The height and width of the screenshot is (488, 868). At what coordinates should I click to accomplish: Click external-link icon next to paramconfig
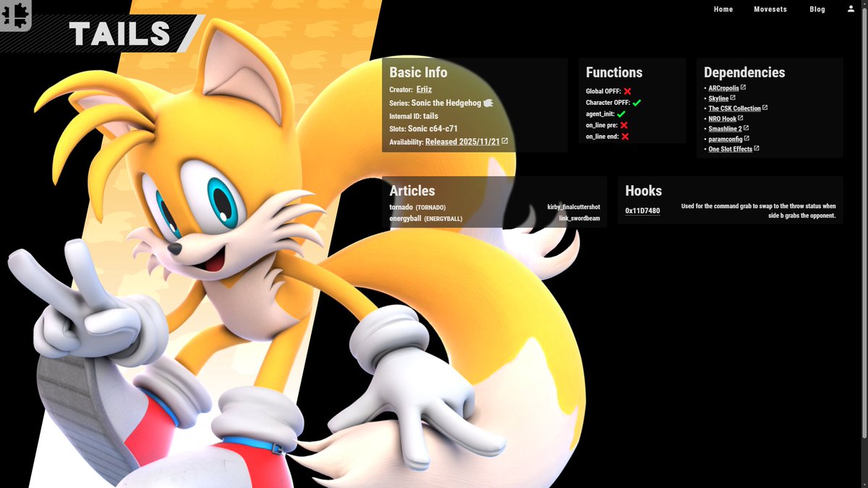(746, 138)
